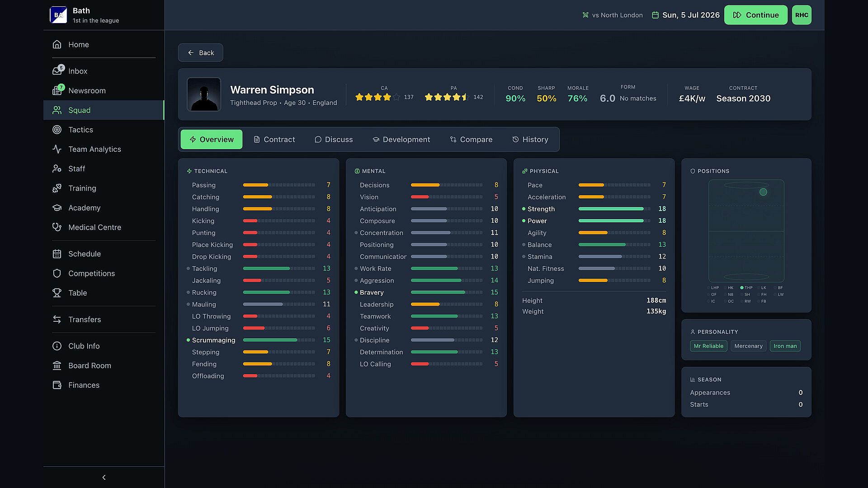868x488 pixels.
Task: Open the Medical Centre stethoscope icon
Action: (57, 227)
